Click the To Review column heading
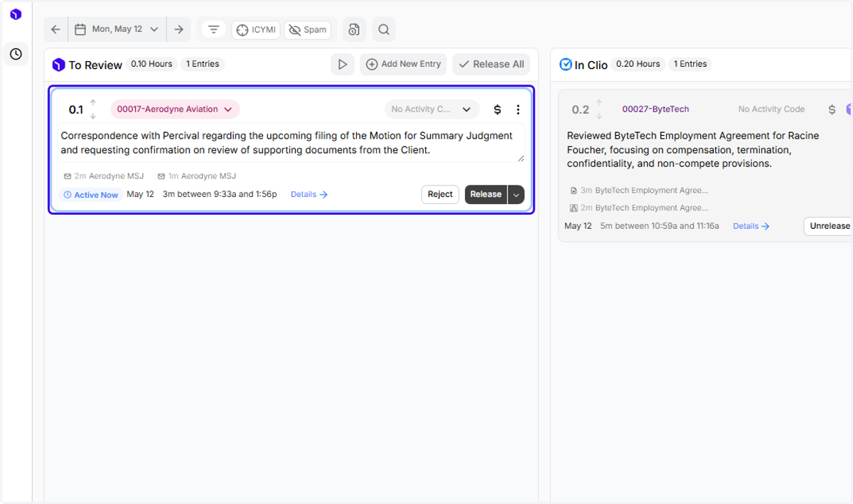853x504 pixels. pyautogui.click(x=95, y=65)
